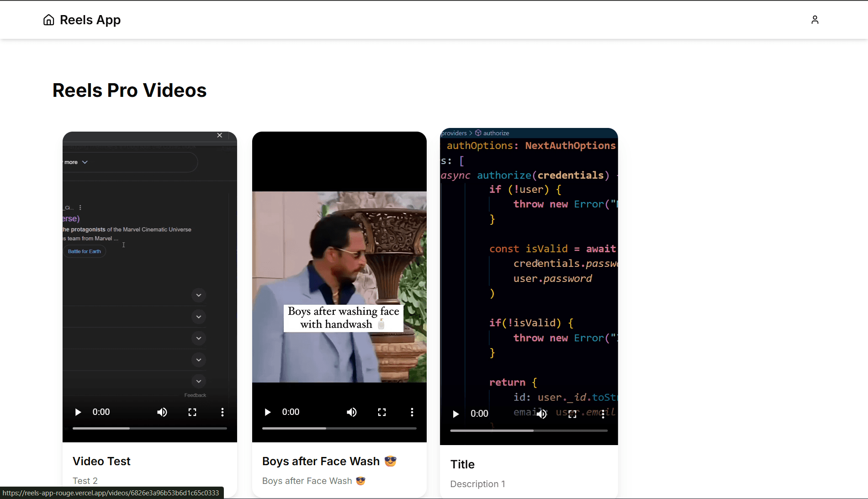This screenshot has height=499, width=868.
Task: Enter fullscreen on the "Video Test" player
Action: [x=192, y=412]
